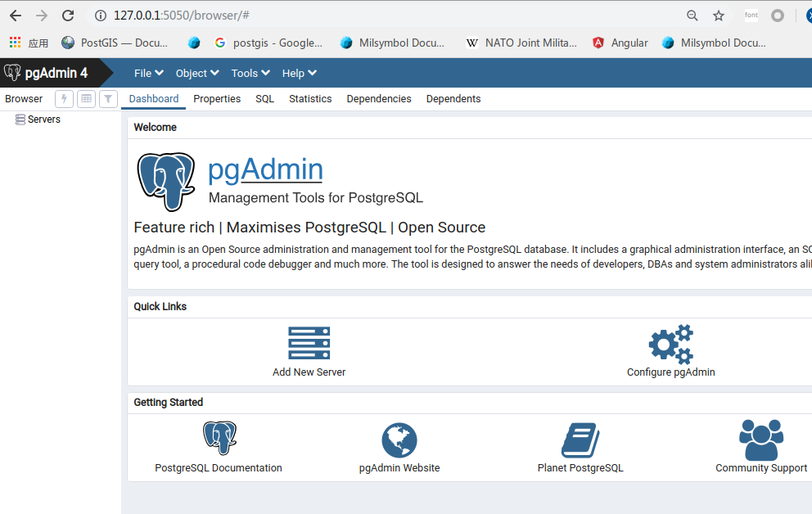The image size is (812, 514).
Task: Switch to the Dependents tab
Action: pyautogui.click(x=453, y=99)
